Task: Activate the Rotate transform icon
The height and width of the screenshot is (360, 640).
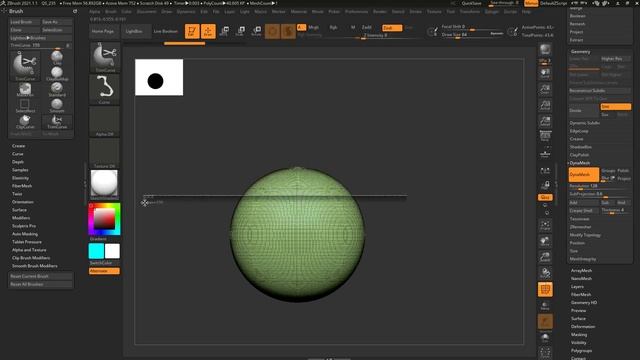Action: (x=256, y=31)
